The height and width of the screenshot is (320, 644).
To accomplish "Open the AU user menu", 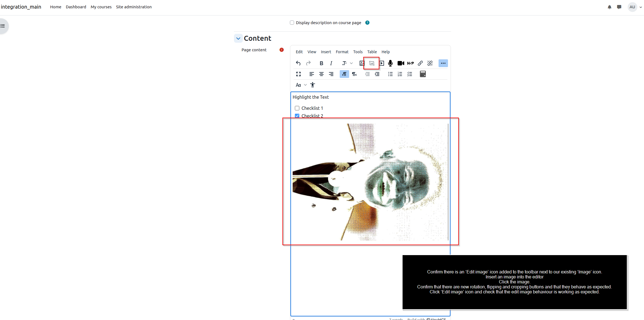I will [635, 7].
